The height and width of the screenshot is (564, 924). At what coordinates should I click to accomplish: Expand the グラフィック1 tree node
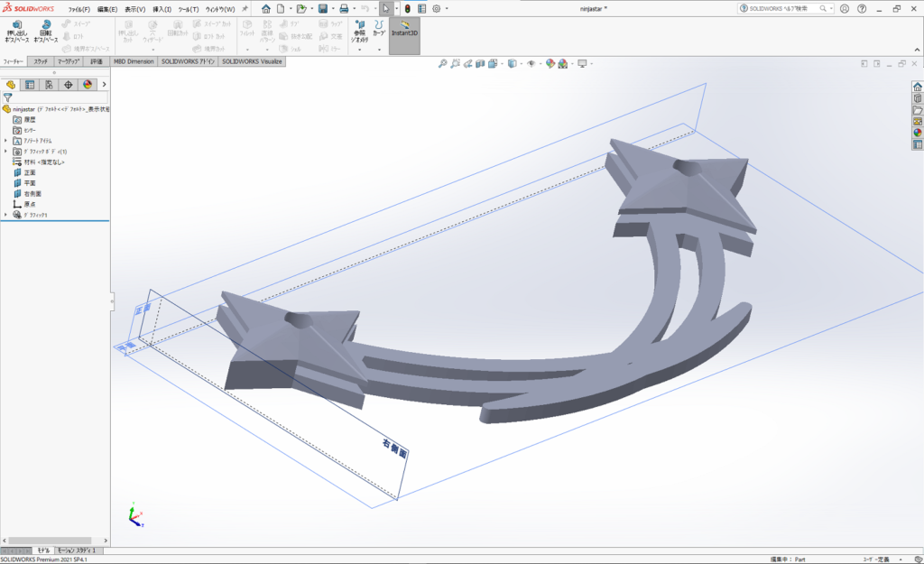click(x=6, y=215)
